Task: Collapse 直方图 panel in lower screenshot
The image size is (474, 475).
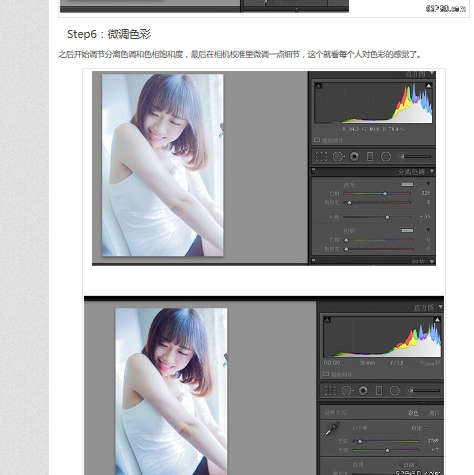Action: [x=440, y=307]
